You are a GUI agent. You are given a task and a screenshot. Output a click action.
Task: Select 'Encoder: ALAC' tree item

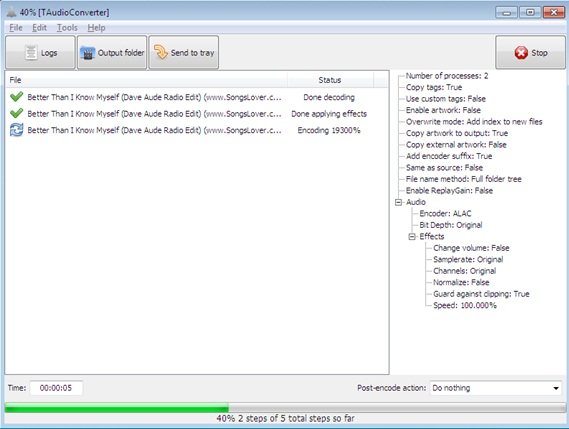(445, 213)
